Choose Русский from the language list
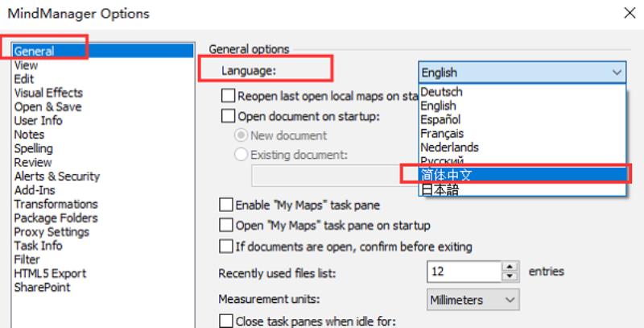 tap(522, 160)
